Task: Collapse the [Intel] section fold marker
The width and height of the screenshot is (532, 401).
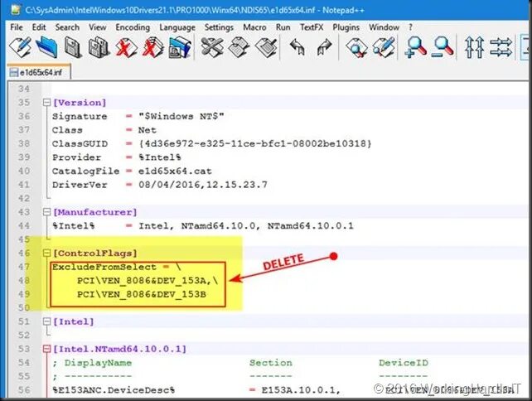Action: click(46, 321)
